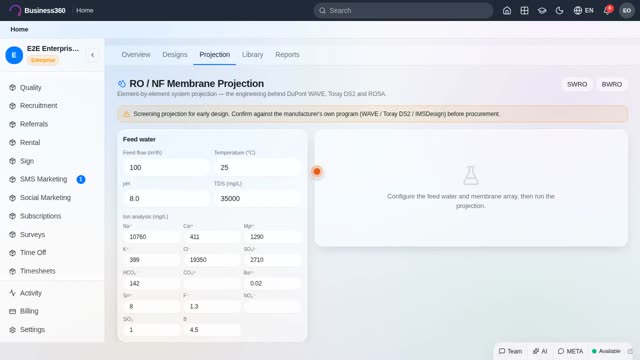
Task: Edit the Ca ion field 411
Action: (x=212, y=237)
